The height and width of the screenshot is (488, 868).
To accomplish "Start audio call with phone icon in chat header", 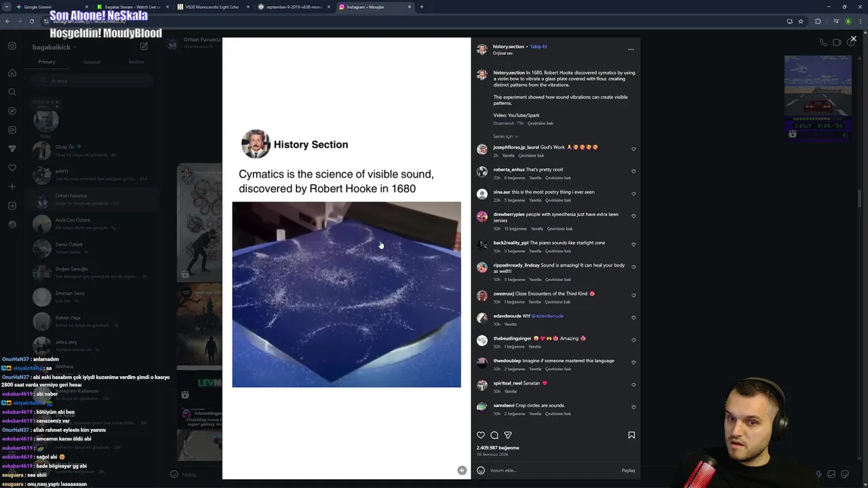I will (x=823, y=42).
